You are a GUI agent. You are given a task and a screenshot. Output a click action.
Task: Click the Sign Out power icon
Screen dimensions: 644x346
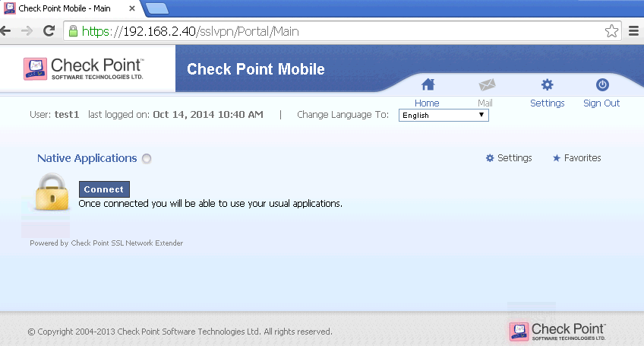(x=602, y=84)
